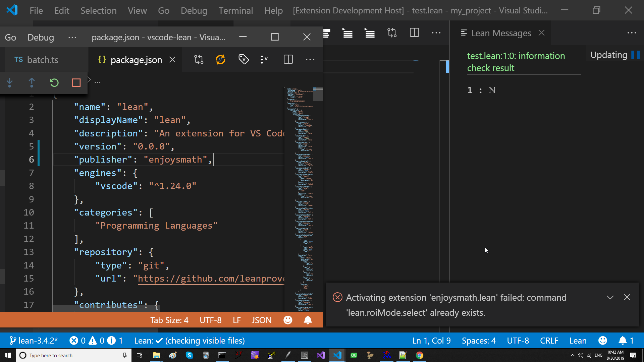Screen dimensions: 644x362
Task: Expand the failed activation notification toast
Action: pyautogui.click(x=610, y=297)
